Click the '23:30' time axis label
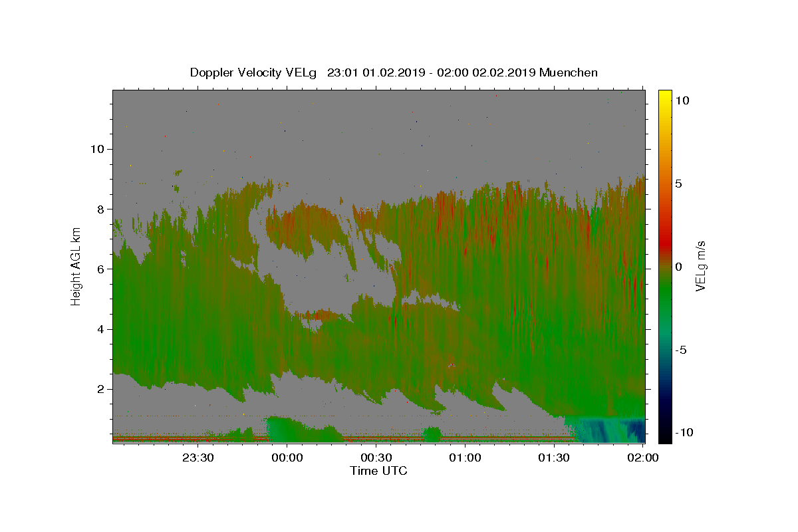This screenshot has height=532, width=798. 198,458
